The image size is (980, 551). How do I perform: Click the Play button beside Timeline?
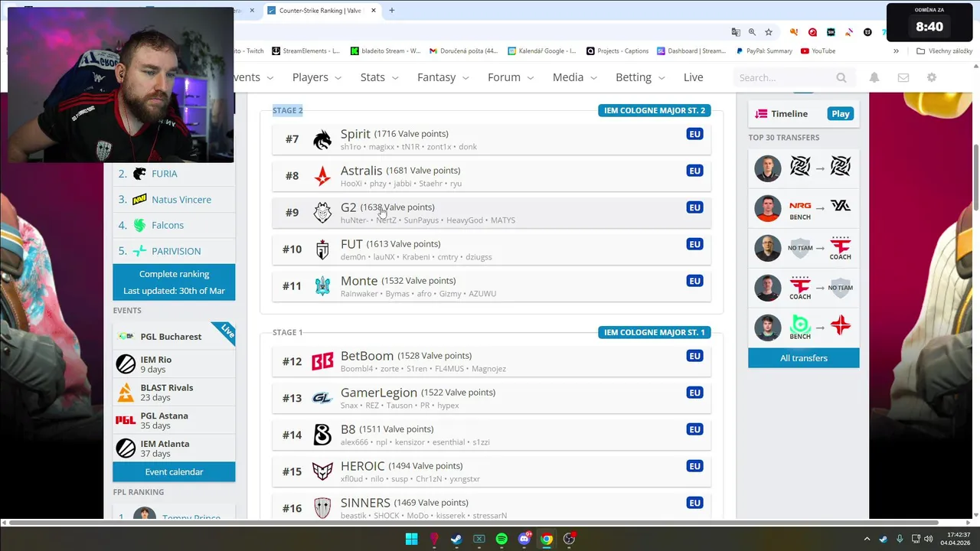(841, 114)
